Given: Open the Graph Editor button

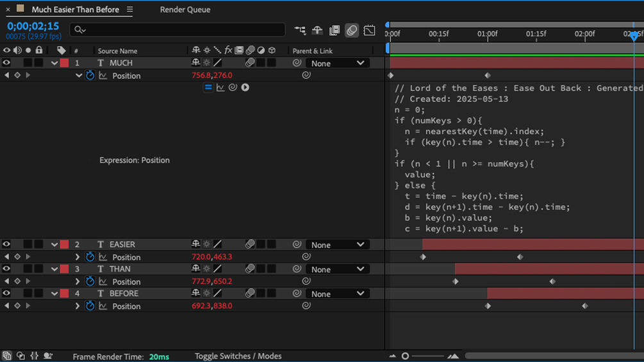Looking at the screenshot, I should click(369, 30).
